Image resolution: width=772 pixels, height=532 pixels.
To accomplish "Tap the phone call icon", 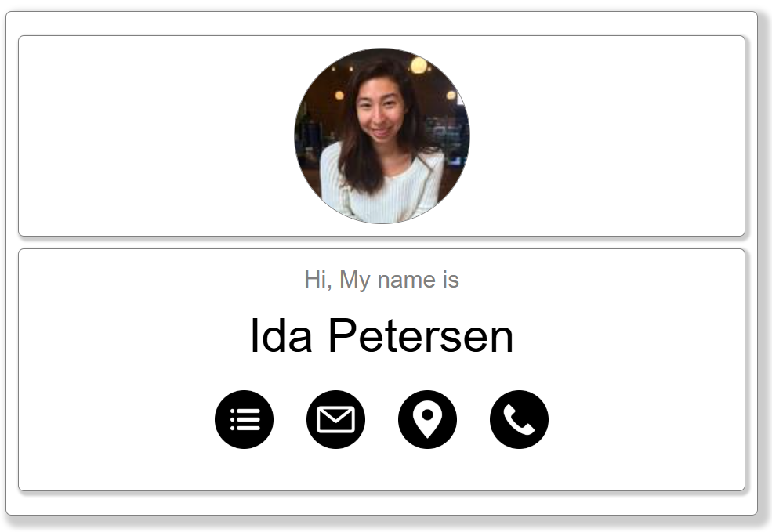I will point(519,419).
